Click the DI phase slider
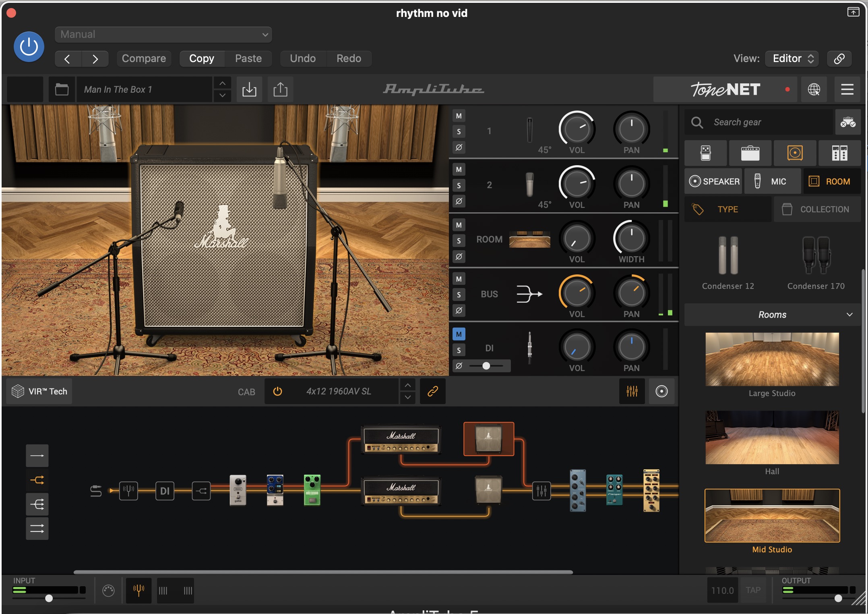This screenshot has height=614, width=868. click(x=486, y=366)
